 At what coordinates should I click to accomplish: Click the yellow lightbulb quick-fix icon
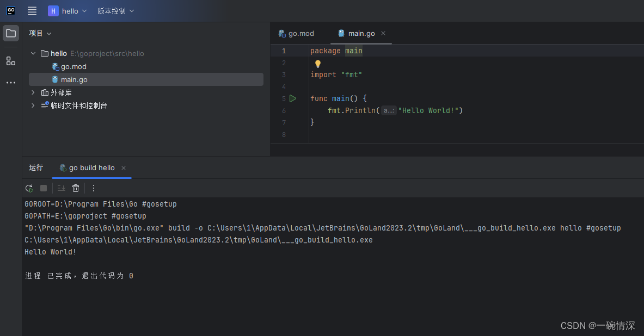(318, 64)
